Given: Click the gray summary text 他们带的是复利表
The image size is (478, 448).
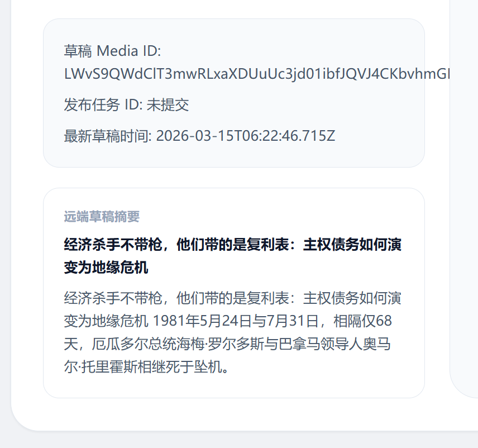Looking at the screenshot, I should point(233,298).
